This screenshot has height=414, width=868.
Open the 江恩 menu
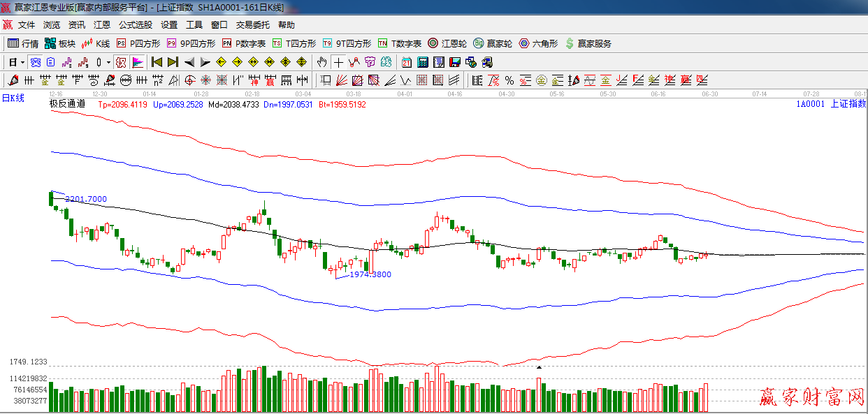tap(102, 25)
